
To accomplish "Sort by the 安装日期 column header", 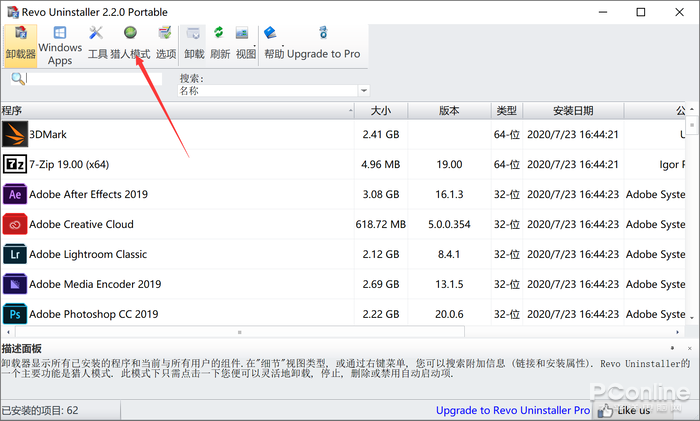I will tap(573, 110).
